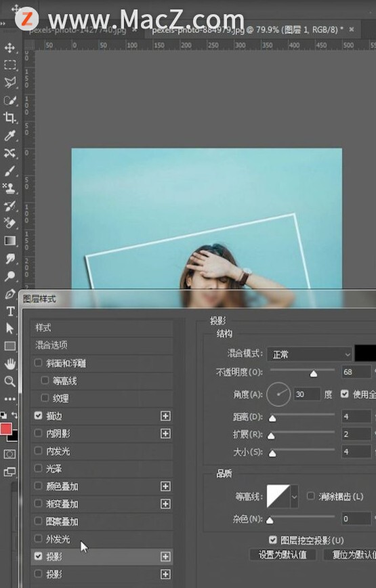Screen dimensions: 376x588
Task: Add another 内阴影 effect with plus
Action: coord(165,434)
